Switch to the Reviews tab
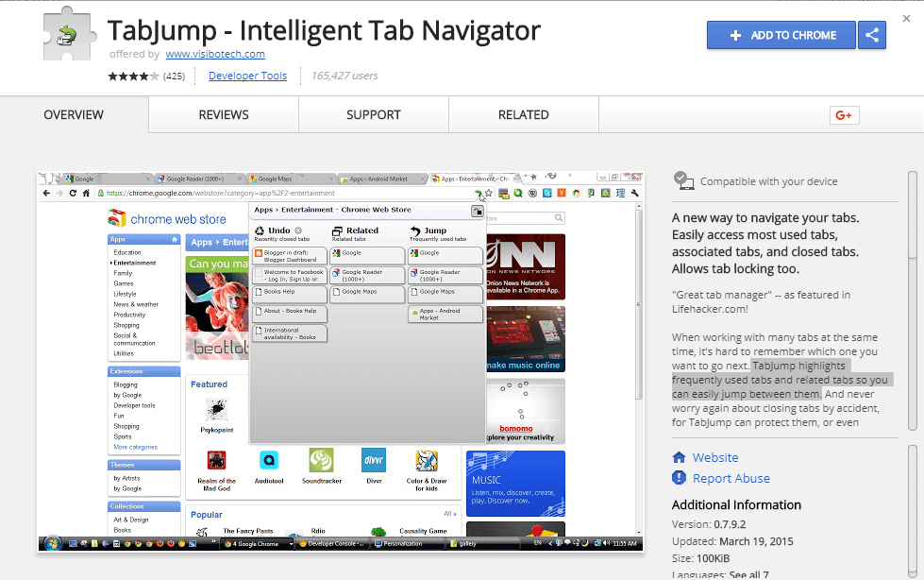This screenshot has width=924, height=580. pyautogui.click(x=224, y=115)
